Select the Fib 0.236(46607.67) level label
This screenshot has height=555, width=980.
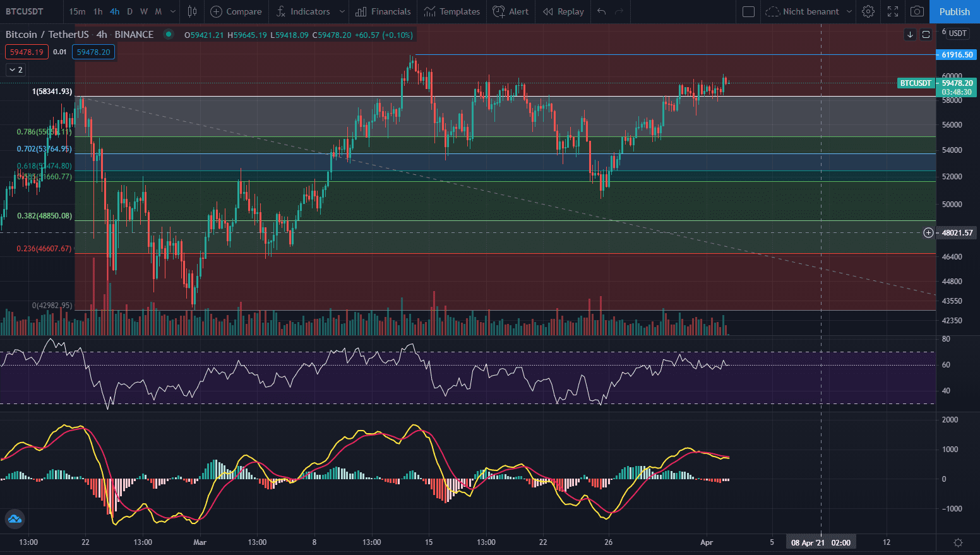(44, 248)
